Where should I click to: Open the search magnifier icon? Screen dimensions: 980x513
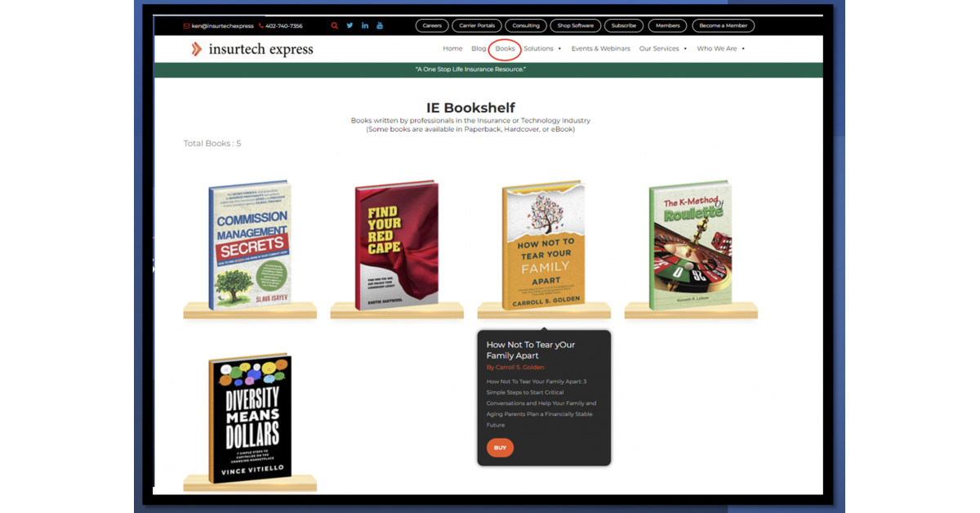(x=335, y=25)
